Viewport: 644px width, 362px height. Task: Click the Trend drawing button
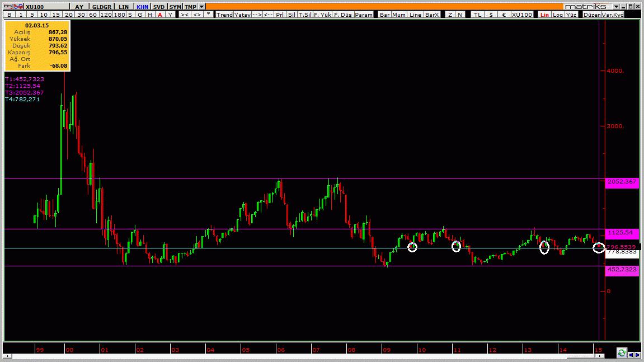(x=224, y=15)
